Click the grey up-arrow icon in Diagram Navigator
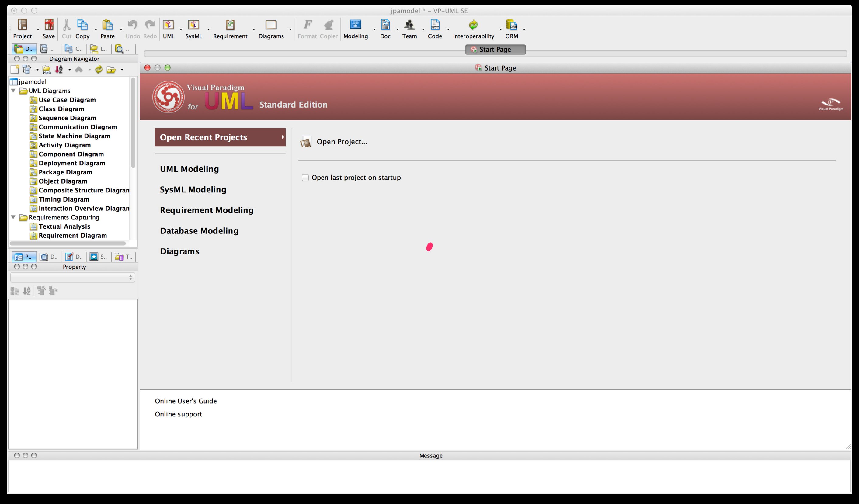The width and height of the screenshot is (859, 504). tap(79, 70)
